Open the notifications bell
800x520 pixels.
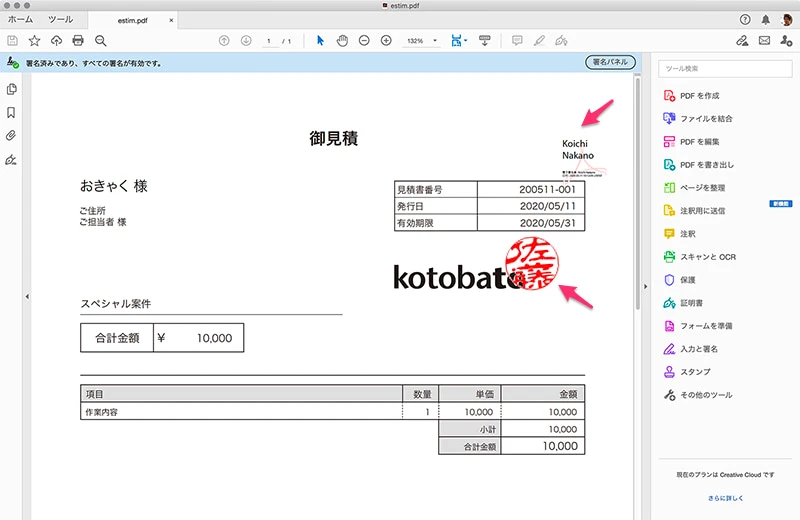pos(765,19)
